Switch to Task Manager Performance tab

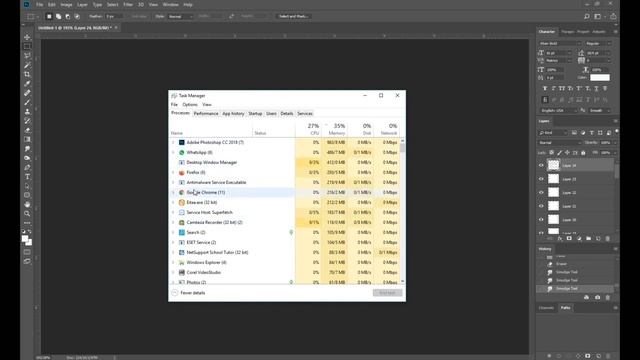[206, 113]
